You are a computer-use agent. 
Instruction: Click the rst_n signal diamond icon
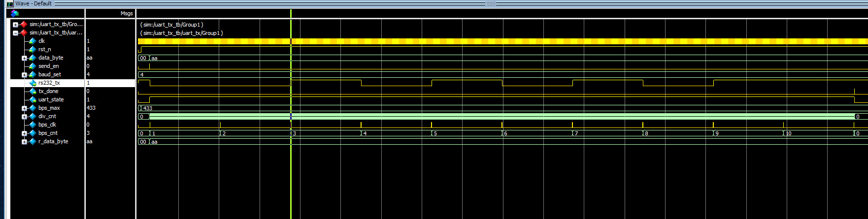(x=33, y=49)
